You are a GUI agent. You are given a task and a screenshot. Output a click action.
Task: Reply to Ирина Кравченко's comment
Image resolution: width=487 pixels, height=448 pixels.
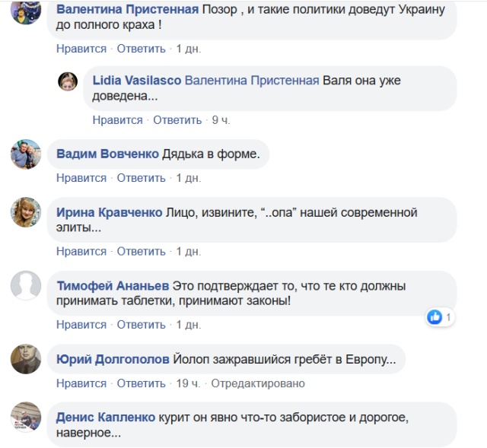coord(141,251)
